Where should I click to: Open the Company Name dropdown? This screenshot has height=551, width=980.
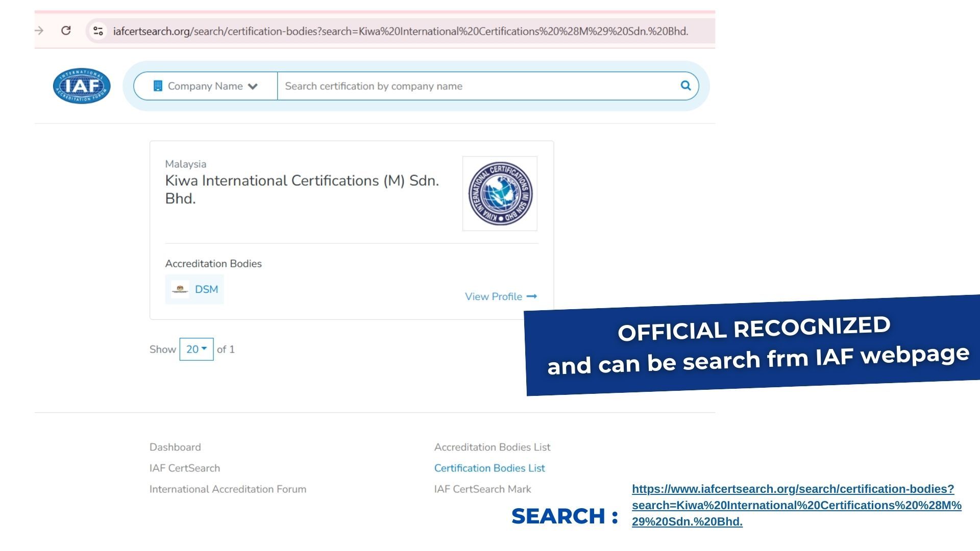coord(206,86)
